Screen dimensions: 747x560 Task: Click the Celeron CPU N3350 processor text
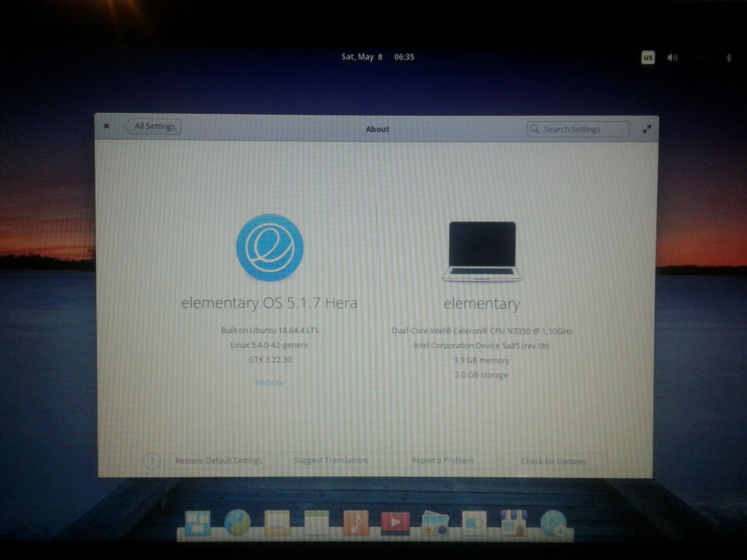point(482,331)
